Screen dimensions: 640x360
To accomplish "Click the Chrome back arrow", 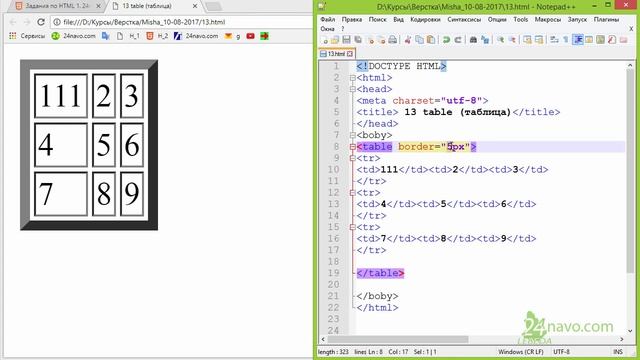I will point(13,22).
